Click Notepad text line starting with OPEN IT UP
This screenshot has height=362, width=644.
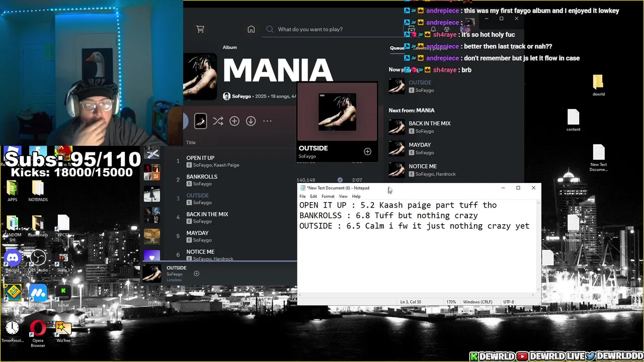398,205
